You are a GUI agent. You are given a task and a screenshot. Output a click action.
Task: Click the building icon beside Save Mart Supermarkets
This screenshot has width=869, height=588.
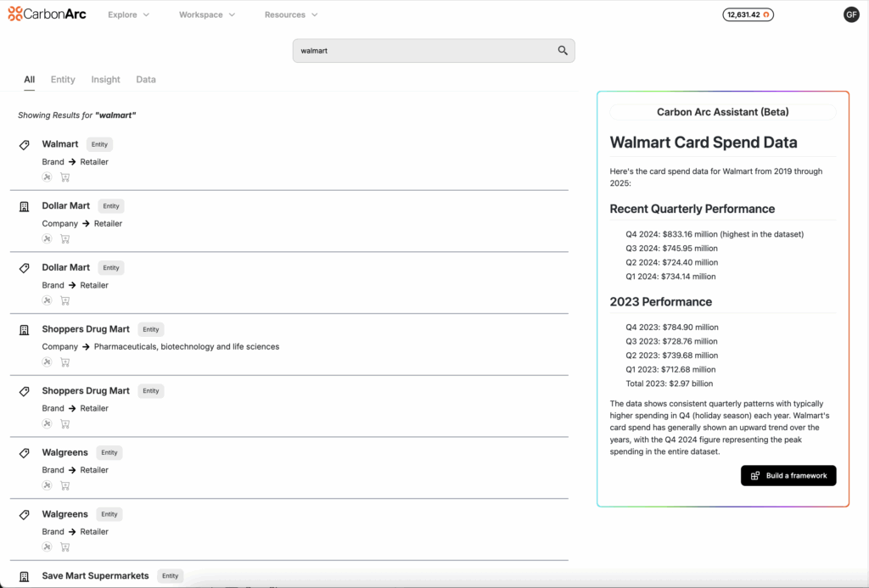(x=25, y=576)
